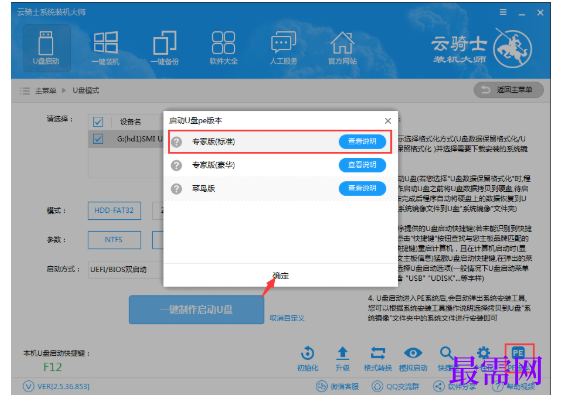The height and width of the screenshot is (402, 561).
Task: Open the hamburger menu in the title bar
Action: 503,12
